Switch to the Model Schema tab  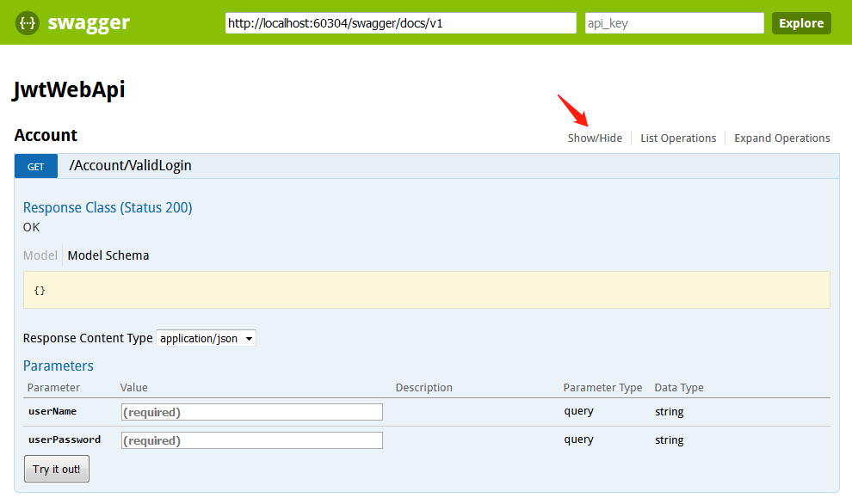click(108, 255)
